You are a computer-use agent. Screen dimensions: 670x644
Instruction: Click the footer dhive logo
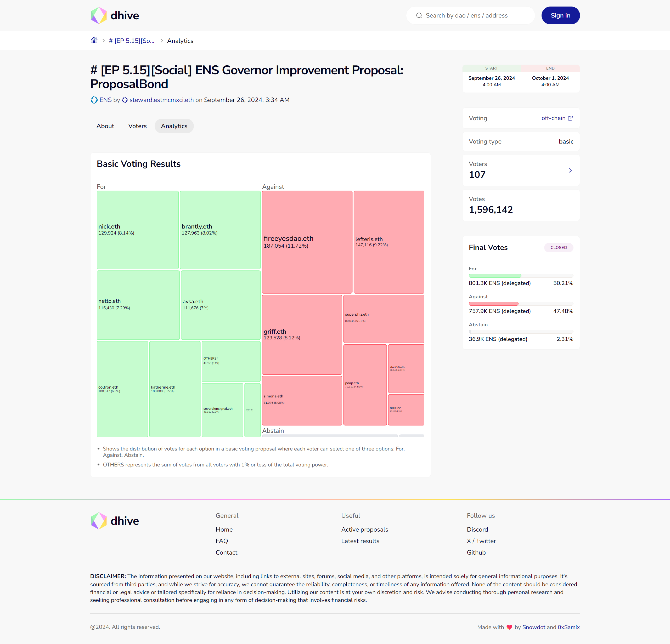pyautogui.click(x=115, y=521)
